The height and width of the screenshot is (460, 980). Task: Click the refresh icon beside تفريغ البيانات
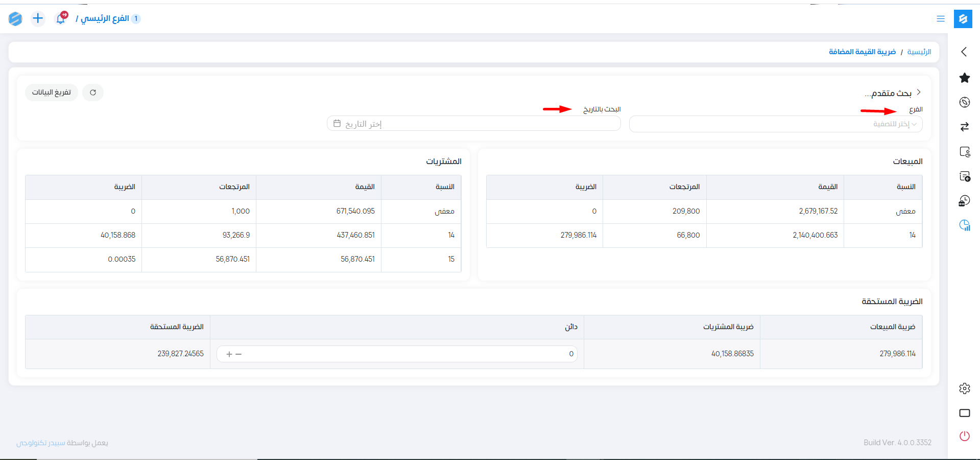point(93,93)
